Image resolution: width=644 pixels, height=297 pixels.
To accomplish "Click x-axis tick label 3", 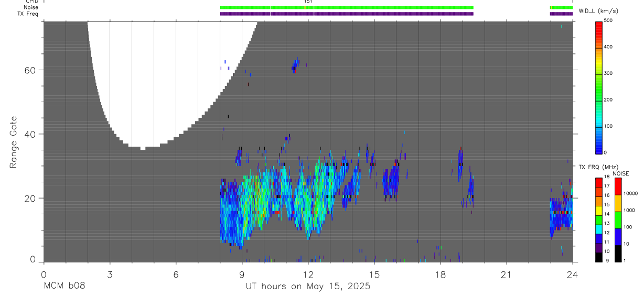I will (110, 274).
